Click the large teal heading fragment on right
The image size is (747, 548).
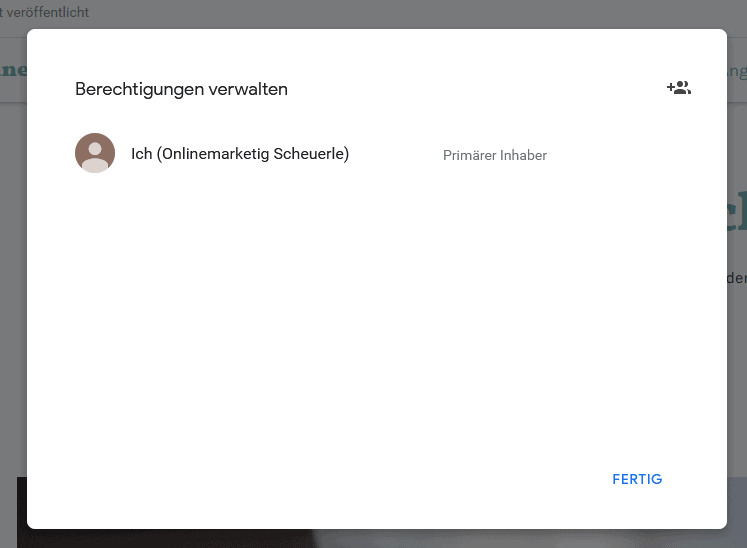click(736, 212)
